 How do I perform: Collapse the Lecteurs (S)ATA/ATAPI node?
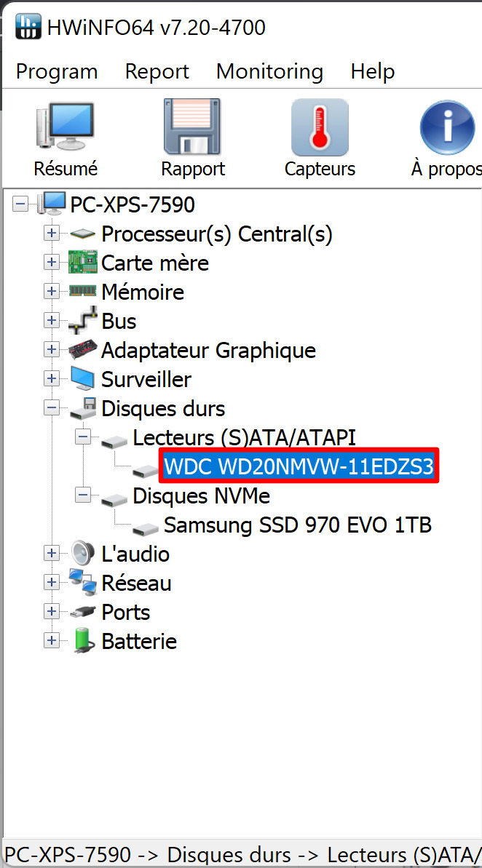83,437
